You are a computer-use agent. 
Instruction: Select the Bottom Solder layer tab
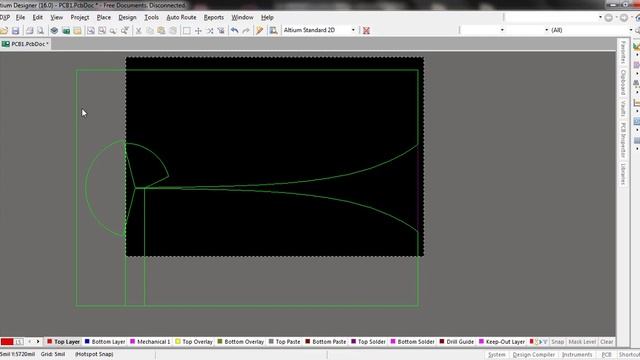coord(412,342)
